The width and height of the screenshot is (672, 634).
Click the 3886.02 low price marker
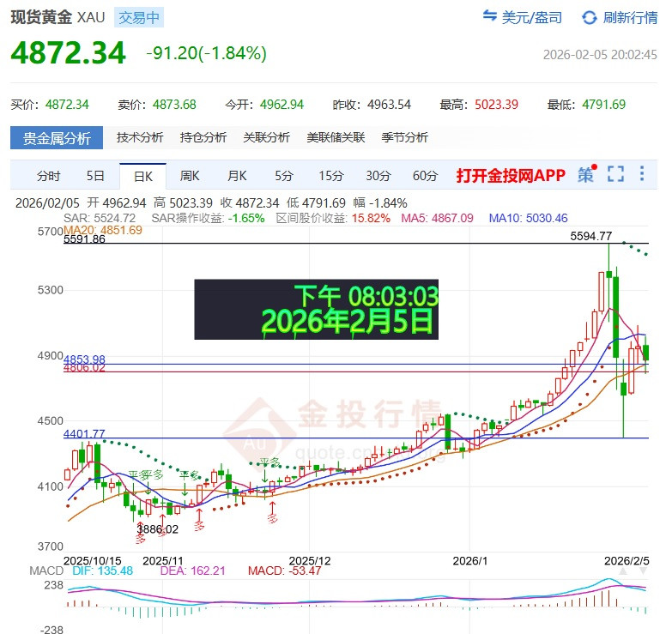pos(157,529)
